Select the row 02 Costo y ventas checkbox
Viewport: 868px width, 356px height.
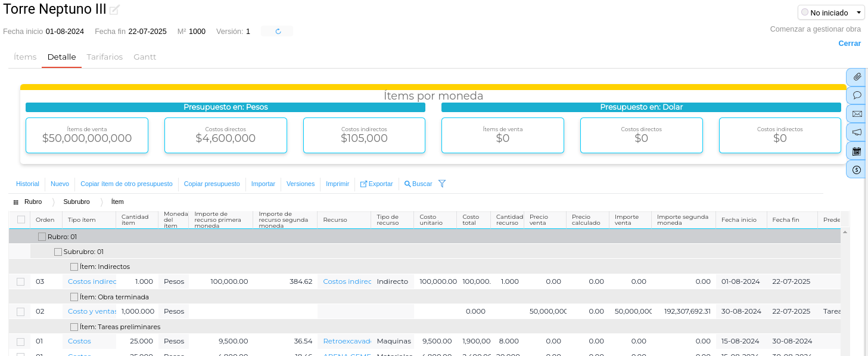[x=21, y=311]
